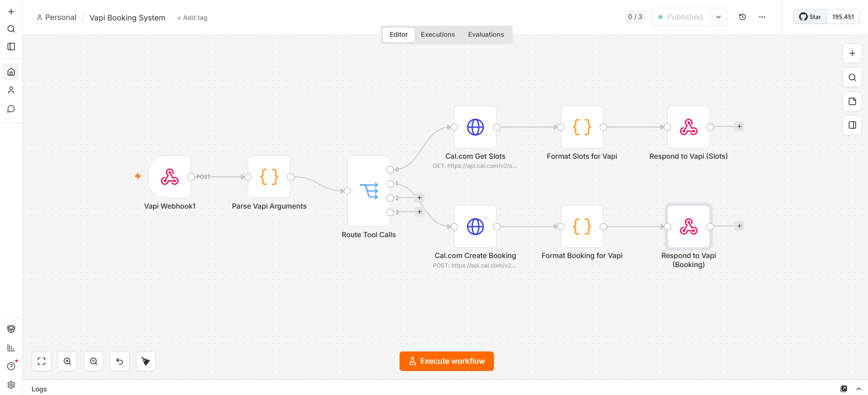Image resolution: width=868 pixels, height=395 pixels.
Task: Select the Format Slots for Vapi node
Action: click(582, 127)
